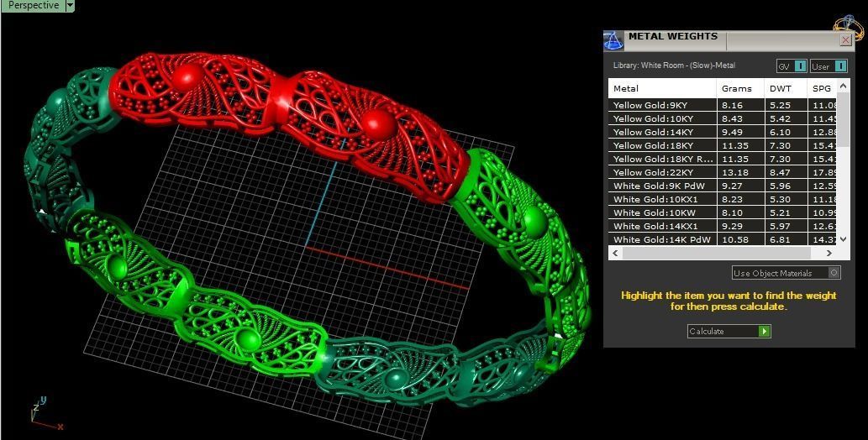Sort by the Grams column header

(740, 88)
